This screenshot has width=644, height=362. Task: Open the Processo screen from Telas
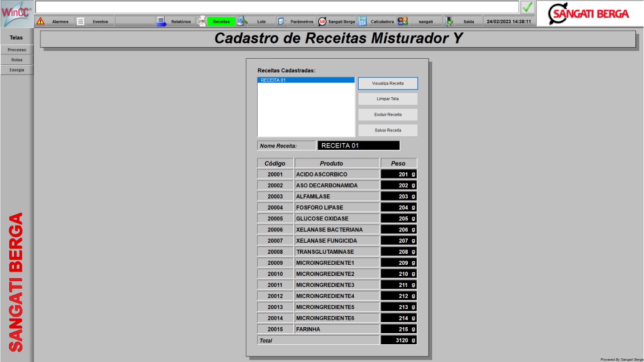click(17, 50)
